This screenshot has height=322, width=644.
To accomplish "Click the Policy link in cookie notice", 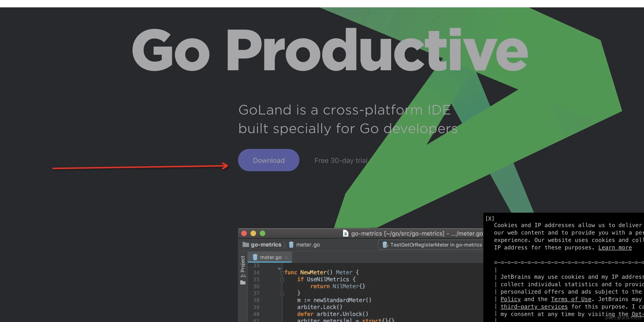I will click(x=510, y=299).
